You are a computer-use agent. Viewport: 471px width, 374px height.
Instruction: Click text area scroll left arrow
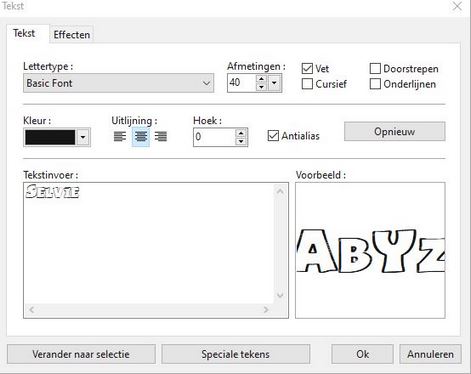[x=32, y=310]
